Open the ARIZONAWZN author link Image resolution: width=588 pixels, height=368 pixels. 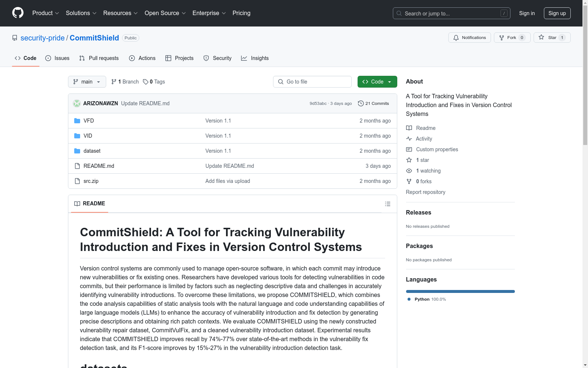pos(100,103)
